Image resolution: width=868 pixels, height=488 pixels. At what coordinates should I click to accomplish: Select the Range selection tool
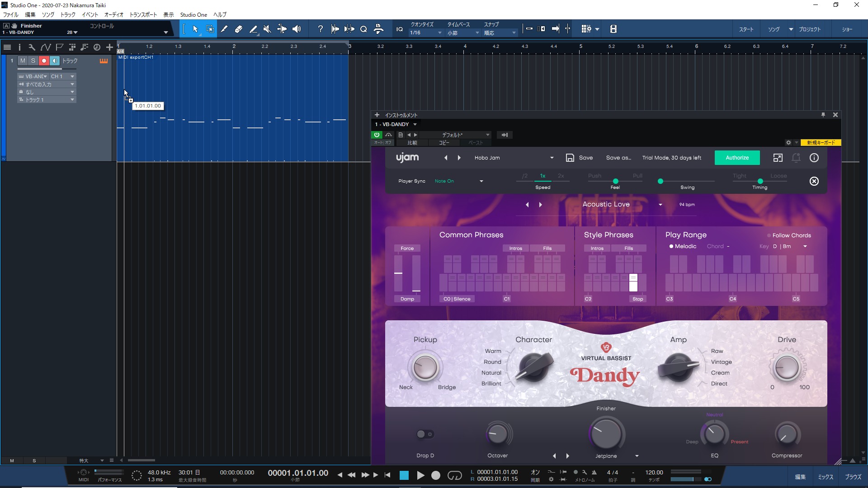click(210, 29)
